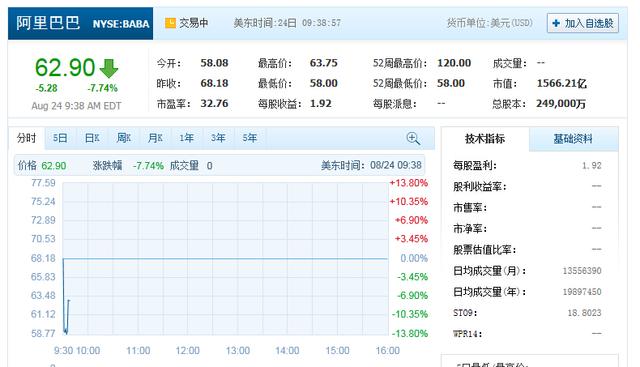Click the 货币单位:美元(USD) label
This screenshot has height=367, width=640.
click(x=489, y=23)
